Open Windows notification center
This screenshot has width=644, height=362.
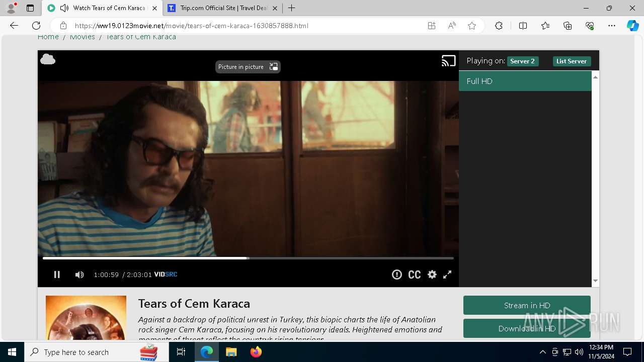pos(628,352)
